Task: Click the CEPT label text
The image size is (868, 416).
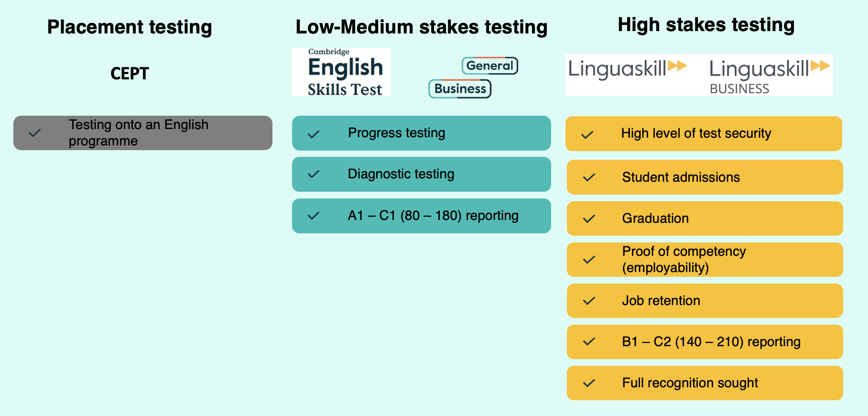Action: [130, 74]
